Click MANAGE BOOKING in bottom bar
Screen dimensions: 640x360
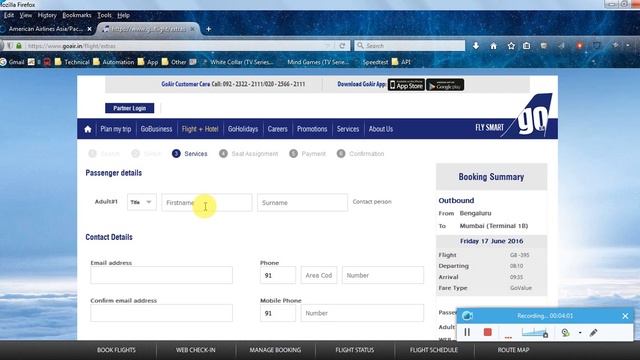click(275, 350)
